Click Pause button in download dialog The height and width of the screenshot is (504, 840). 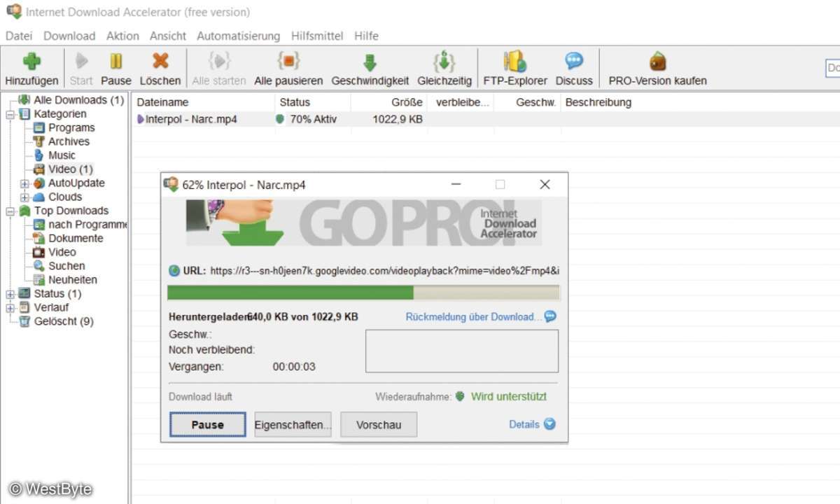[207, 424]
